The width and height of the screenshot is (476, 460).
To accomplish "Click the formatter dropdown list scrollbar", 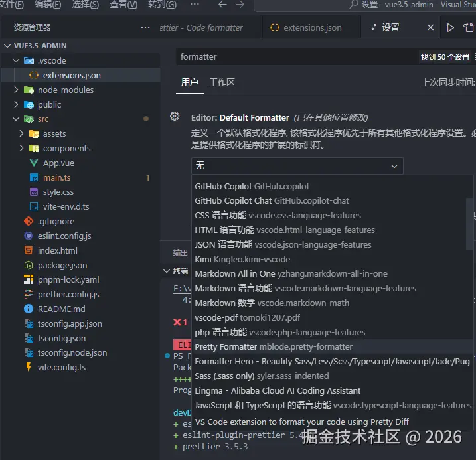I will (x=469, y=224).
